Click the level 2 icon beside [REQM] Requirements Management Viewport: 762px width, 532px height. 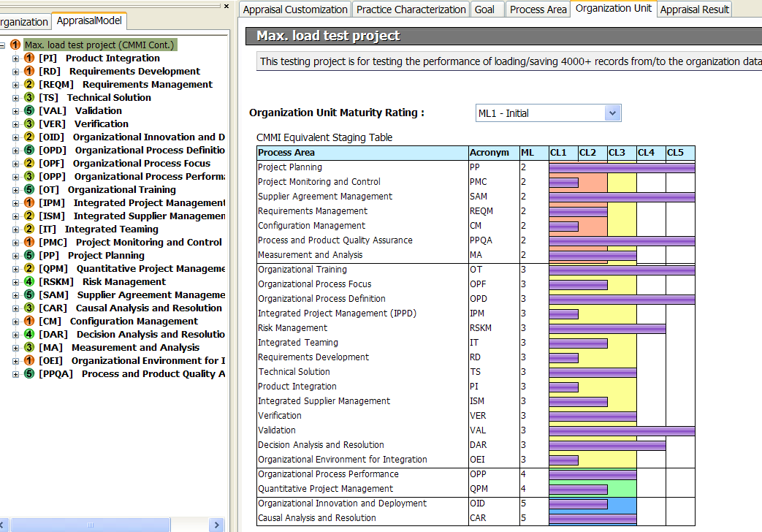point(29,84)
